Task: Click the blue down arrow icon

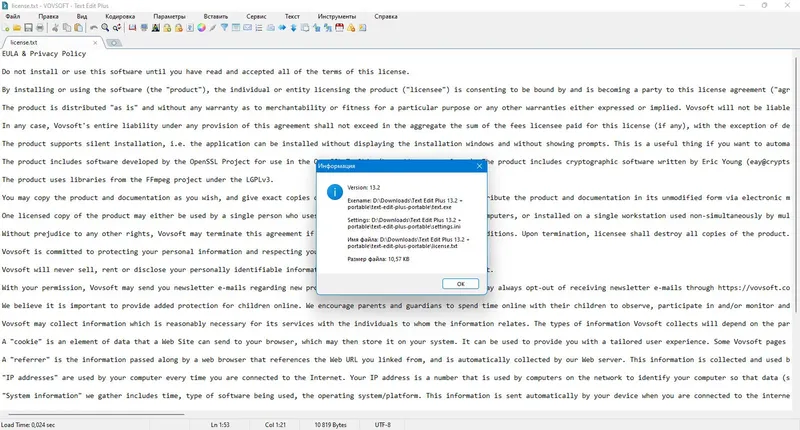Action: pos(293,28)
